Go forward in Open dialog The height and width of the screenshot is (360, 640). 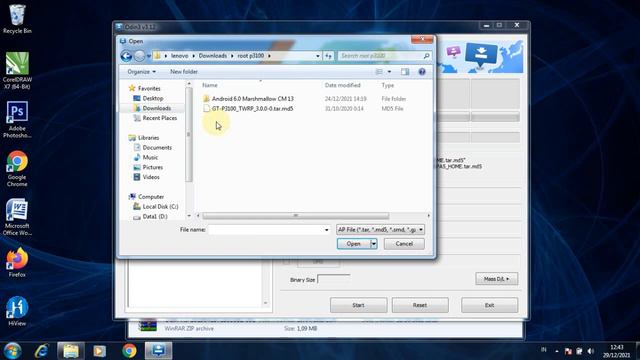click(139, 56)
